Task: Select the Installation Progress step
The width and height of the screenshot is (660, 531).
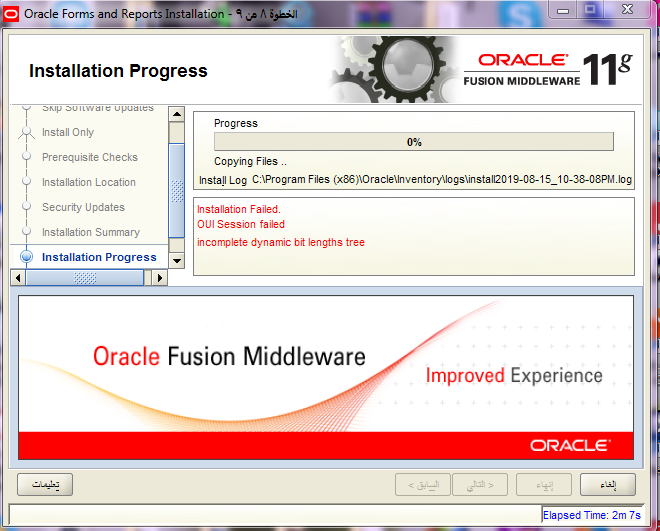Action: [x=99, y=257]
